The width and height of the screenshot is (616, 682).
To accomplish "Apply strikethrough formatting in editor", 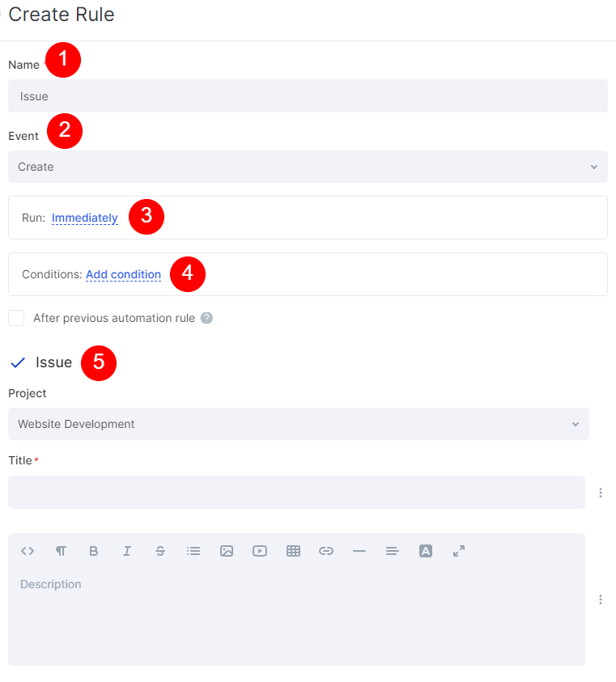I will 160,551.
